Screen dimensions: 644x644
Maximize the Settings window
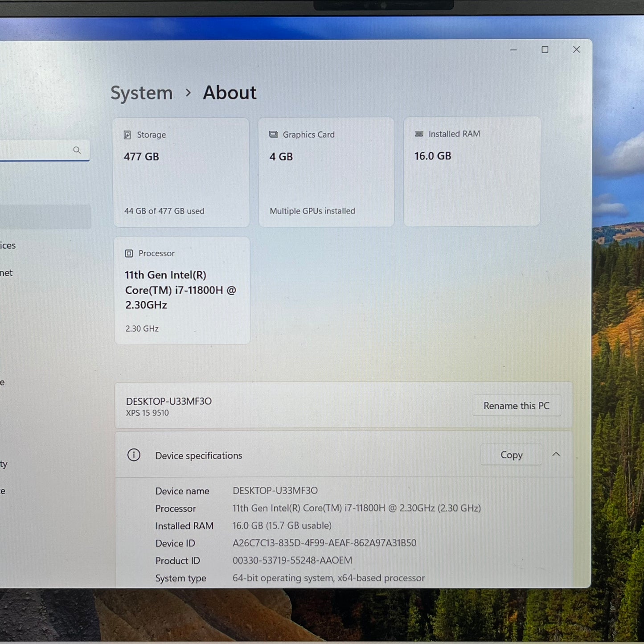tap(545, 50)
